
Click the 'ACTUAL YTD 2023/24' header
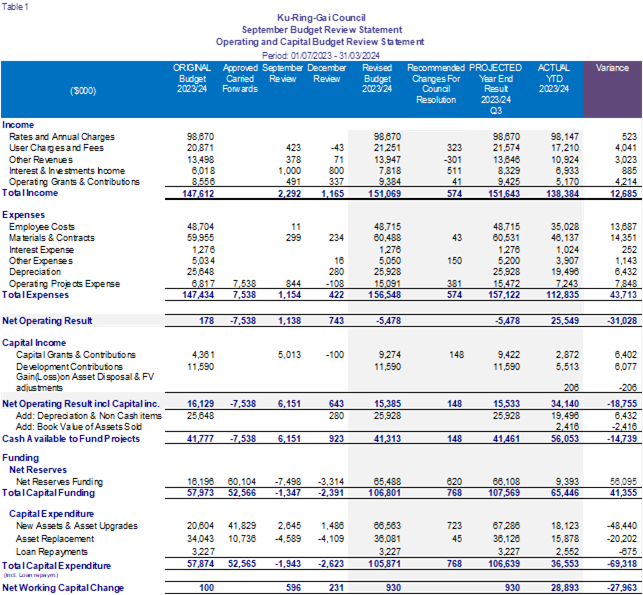pos(554,78)
